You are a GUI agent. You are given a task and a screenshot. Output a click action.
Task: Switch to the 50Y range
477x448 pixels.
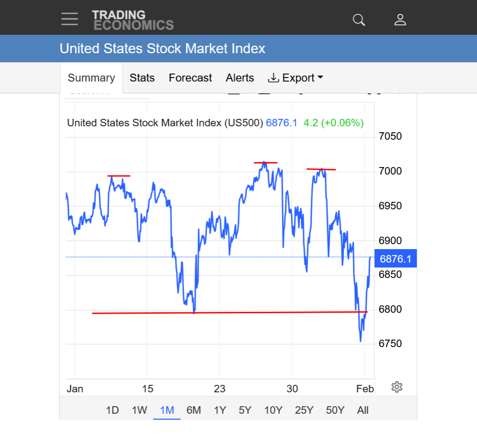(335, 410)
